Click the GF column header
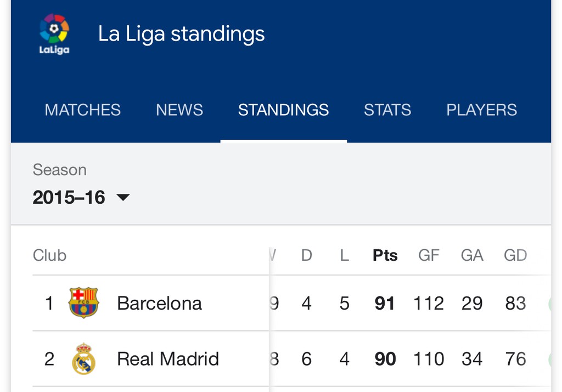Screen dimensions: 562x392 coord(429,255)
